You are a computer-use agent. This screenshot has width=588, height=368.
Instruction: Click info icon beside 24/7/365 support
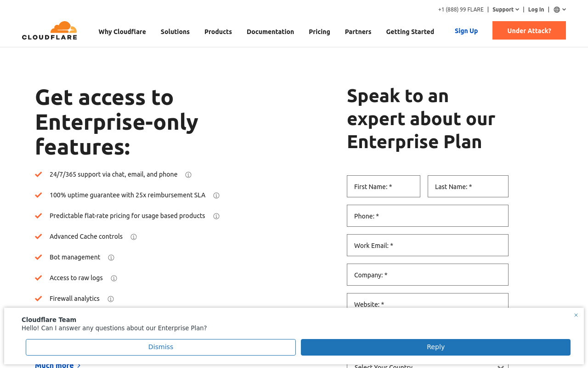[x=188, y=175]
